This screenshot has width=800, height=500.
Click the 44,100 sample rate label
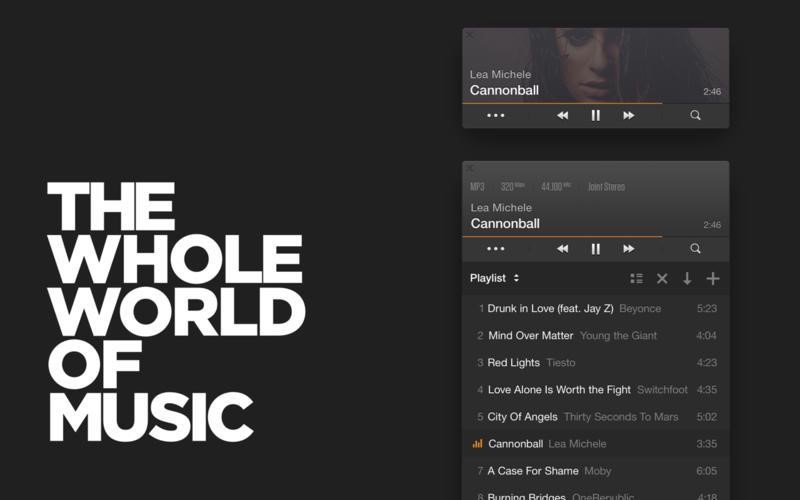(556, 187)
